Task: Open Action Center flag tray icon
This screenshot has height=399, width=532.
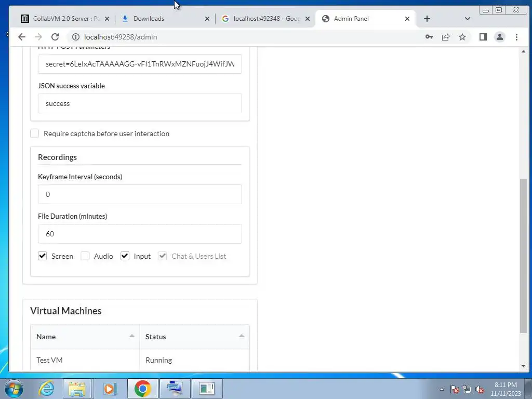Action: point(455,389)
